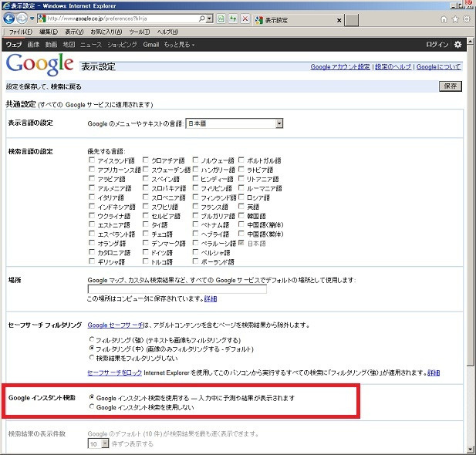Click the vertical scrollbar thumb
476x455 pixels.
(471, 205)
